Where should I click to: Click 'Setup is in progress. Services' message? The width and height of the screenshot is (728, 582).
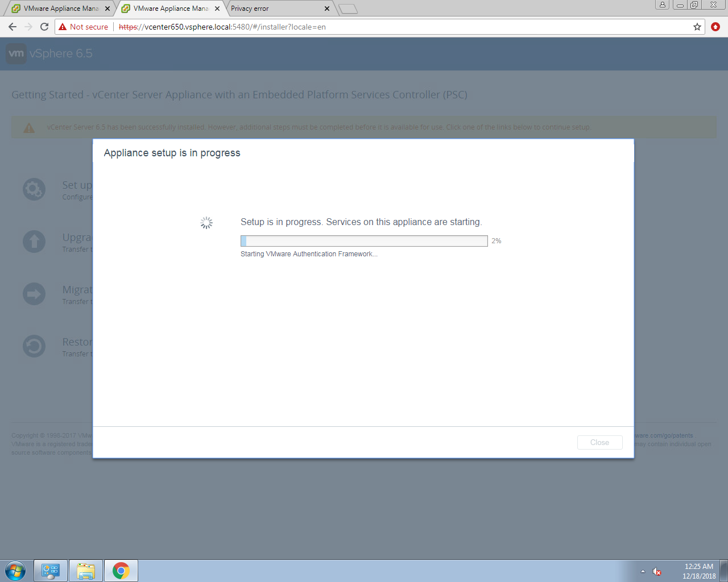point(361,222)
